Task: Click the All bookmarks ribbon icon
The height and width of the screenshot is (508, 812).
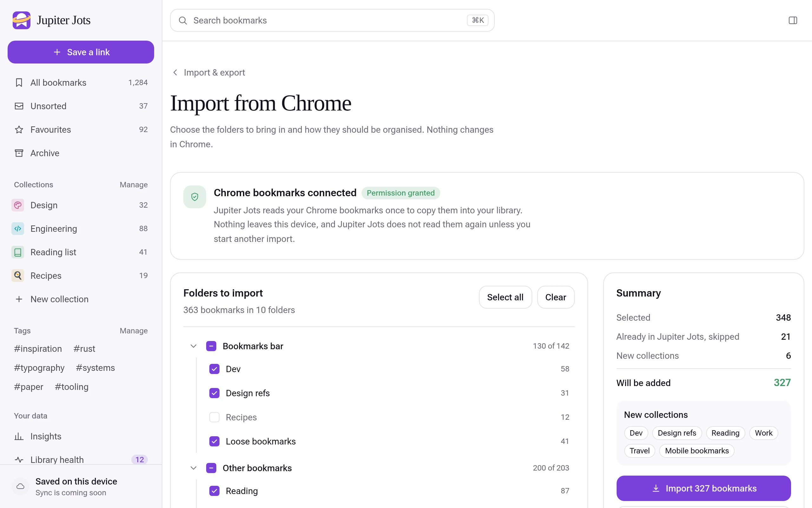Action: (19, 83)
